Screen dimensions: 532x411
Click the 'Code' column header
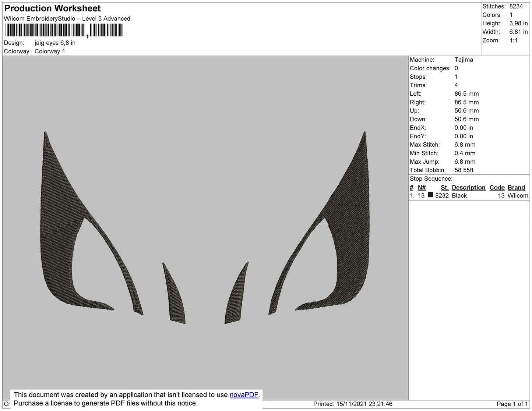(x=497, y=187)
